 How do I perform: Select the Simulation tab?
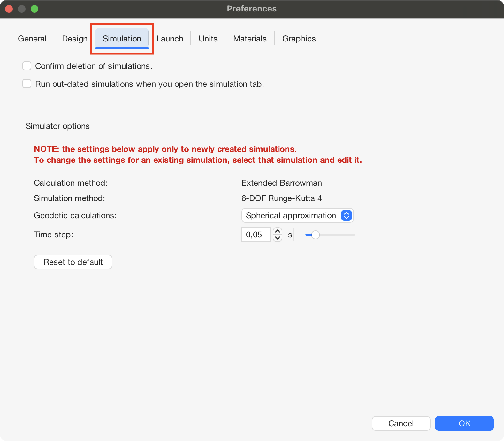122,39
